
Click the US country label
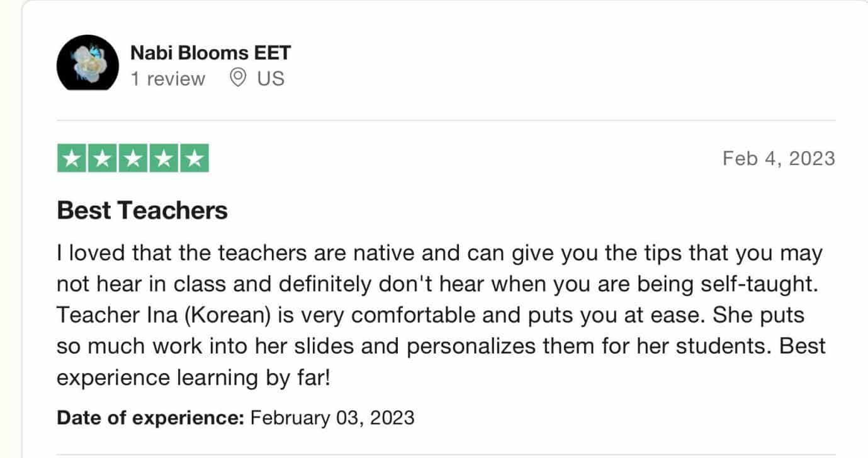(x=271, y=78)
